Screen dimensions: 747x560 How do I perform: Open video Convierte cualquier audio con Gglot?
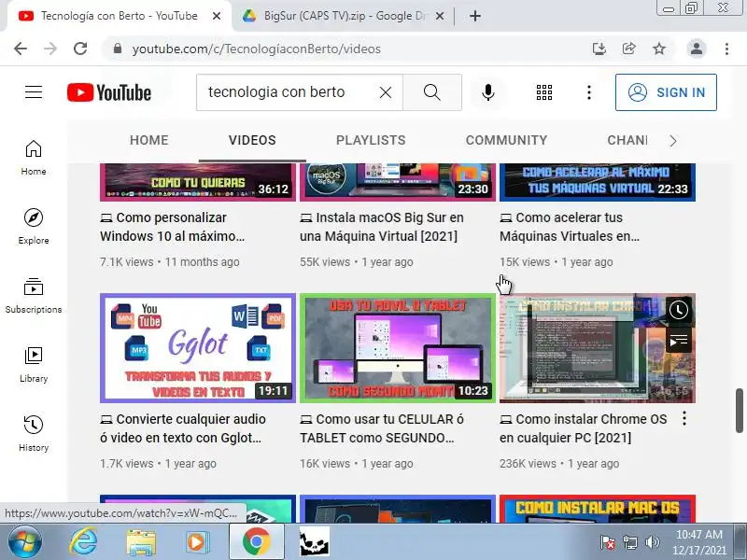click(183, 428)
